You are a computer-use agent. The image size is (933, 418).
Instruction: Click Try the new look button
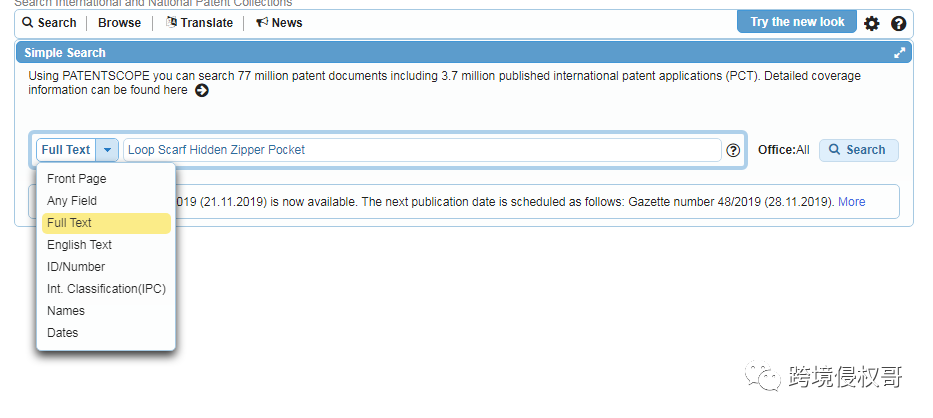[797, 22]
